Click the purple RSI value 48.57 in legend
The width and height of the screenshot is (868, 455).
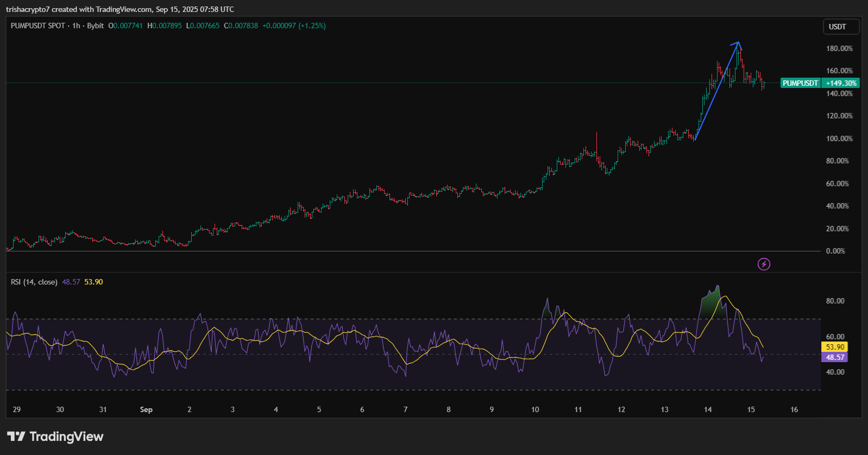coord(71,282)
